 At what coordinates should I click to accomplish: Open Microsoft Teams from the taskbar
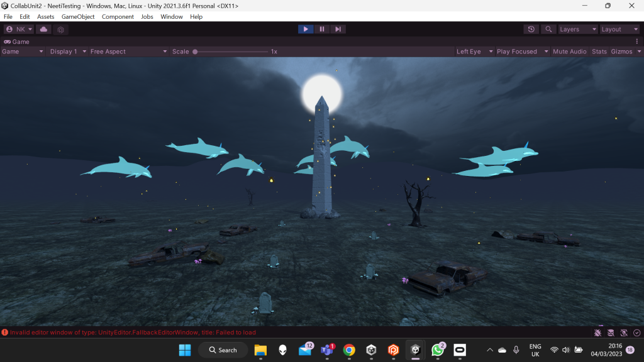327,349
